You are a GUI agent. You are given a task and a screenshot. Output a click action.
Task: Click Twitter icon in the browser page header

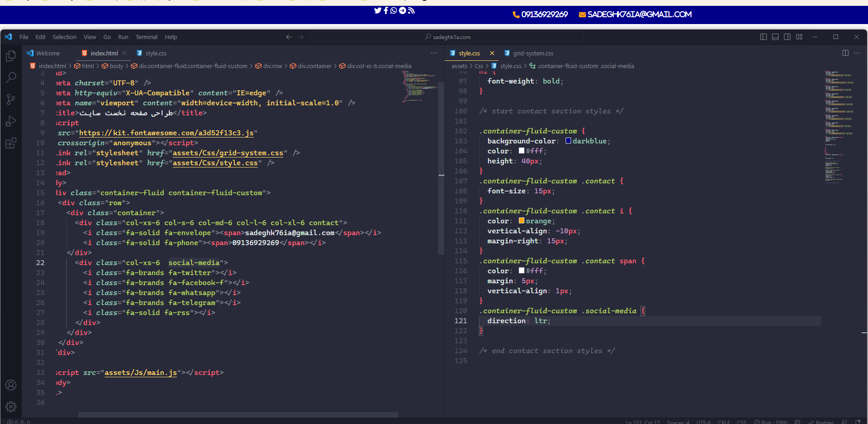pyautogui.click(x=377, y=10)
